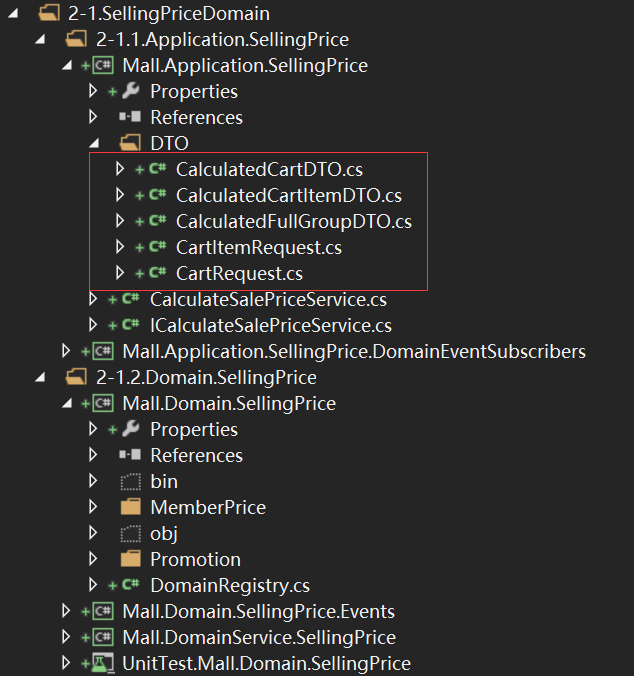Click the MemberPrice folder icon
This screenshot has width=634, height=676.
(131, 507)
